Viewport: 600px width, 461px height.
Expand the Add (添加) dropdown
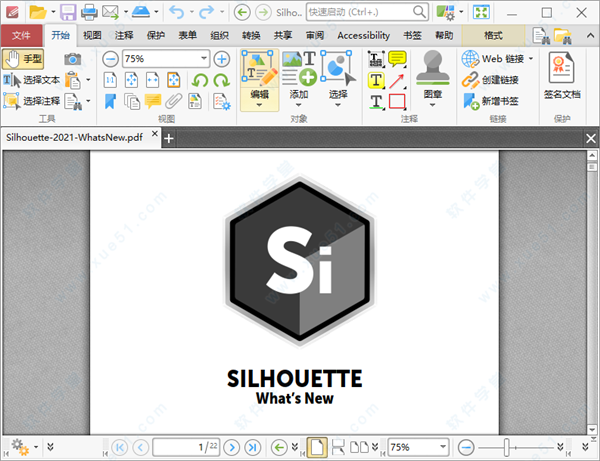click(299, 102)
